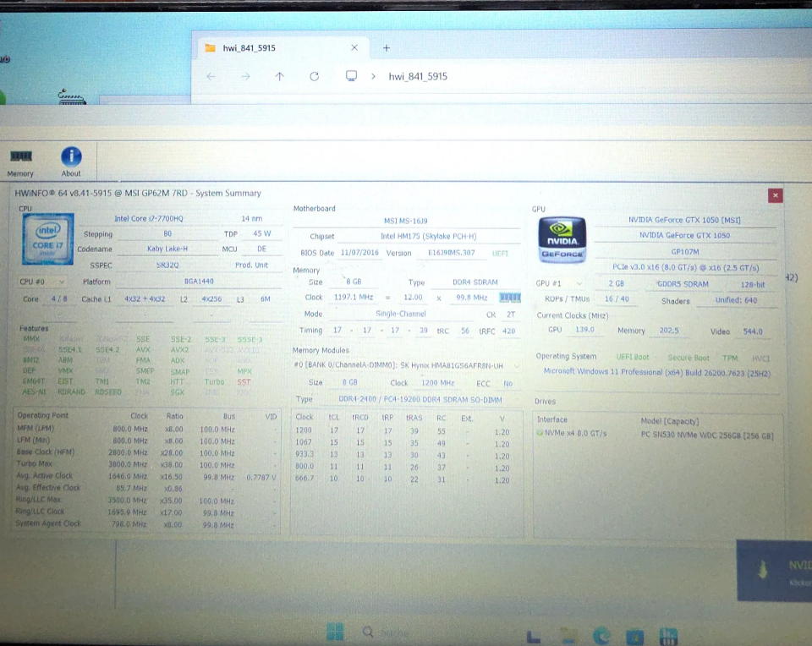Click the UEFI label beside BIOS version
This screenshot has width=812, height=646.
(500, 254)
